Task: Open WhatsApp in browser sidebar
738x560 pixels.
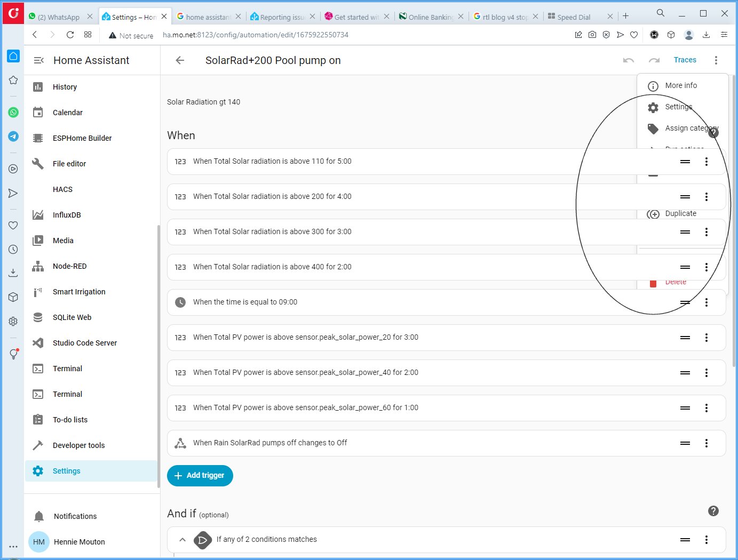Action: tap(13, 113)
